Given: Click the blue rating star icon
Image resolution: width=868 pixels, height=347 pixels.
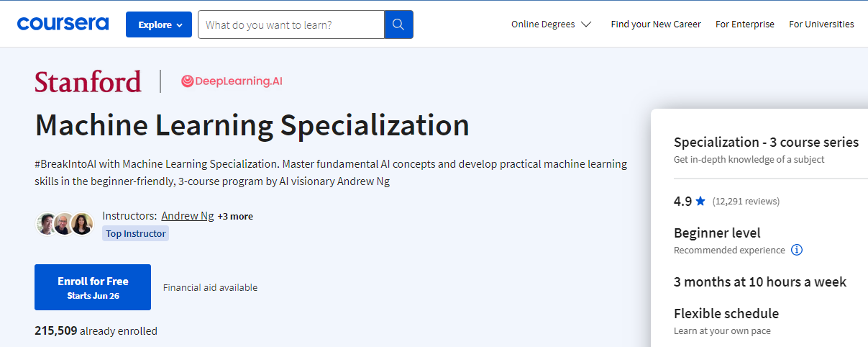Looking at the screenshot, I should click(700, 202).
